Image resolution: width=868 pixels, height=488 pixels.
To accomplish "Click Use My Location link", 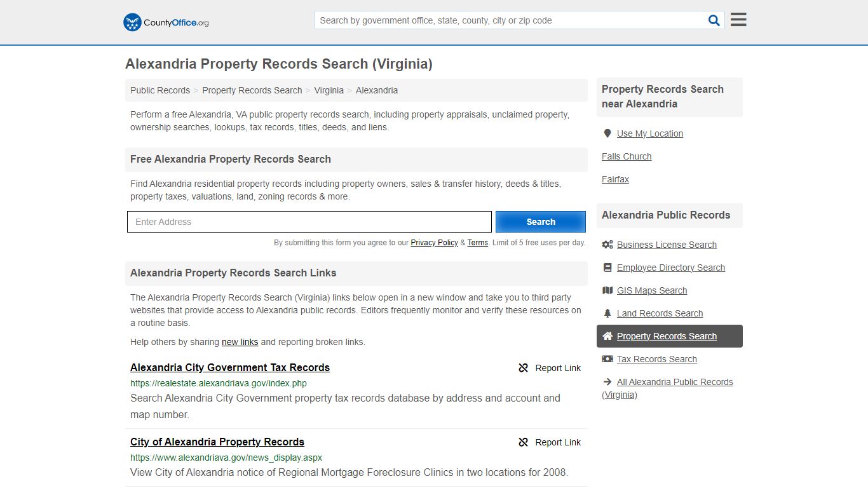I will 650,133.
